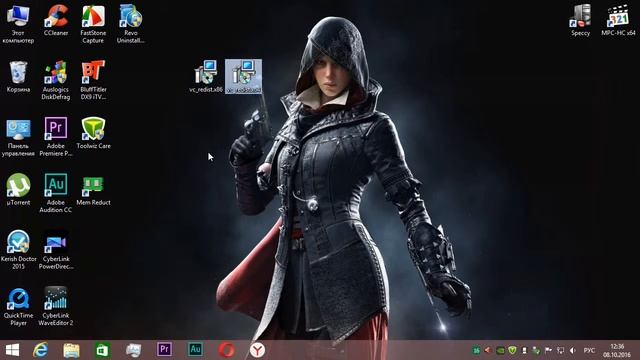This screenshot has height=360, width=640.
Task: Switch input language via РУС indicator
Action: (x=589, y=350)
